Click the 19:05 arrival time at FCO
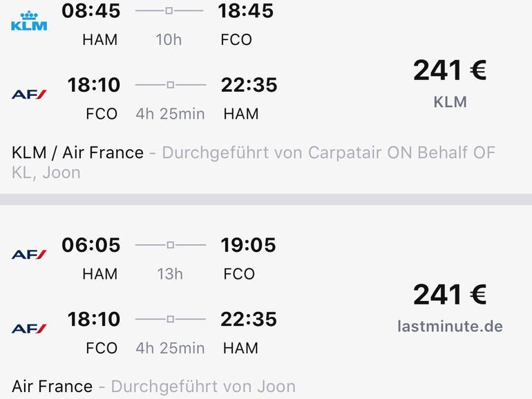The image size is (532, 399). [x=248, y=245]
